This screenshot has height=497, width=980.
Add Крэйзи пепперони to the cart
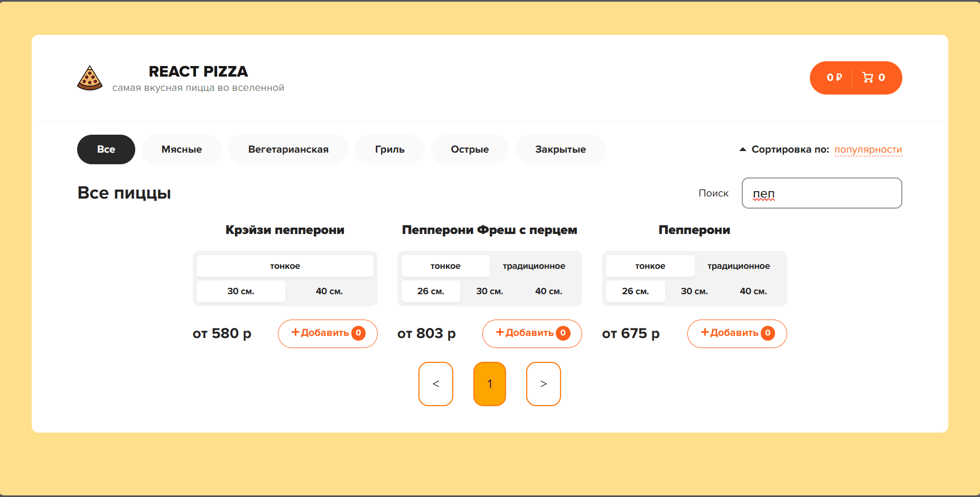[x=328, y=333]
